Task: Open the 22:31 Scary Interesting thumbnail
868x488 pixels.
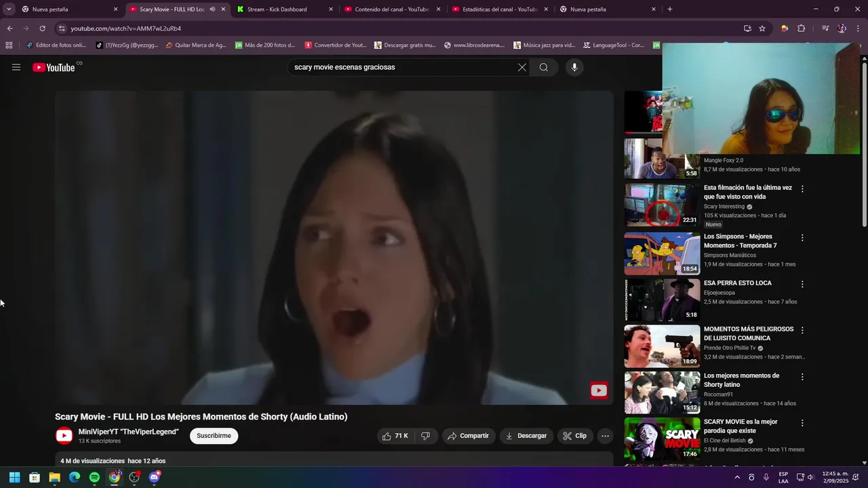Action: 662,205
